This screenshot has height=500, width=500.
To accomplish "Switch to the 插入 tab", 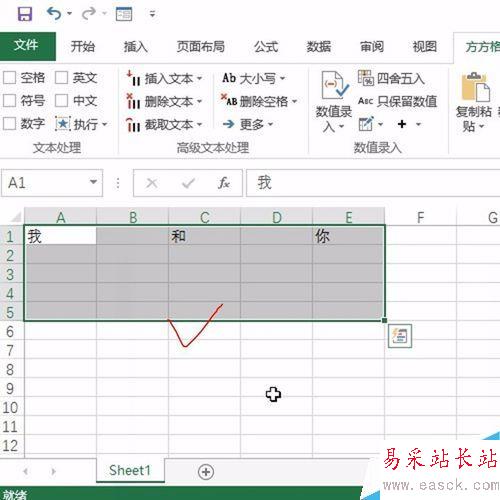I will [x=135, y=47].
